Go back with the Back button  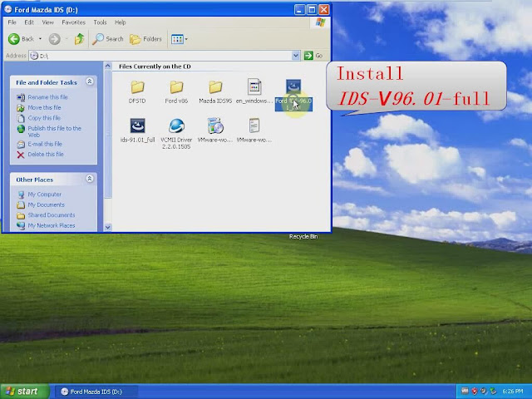click(21, 39)
